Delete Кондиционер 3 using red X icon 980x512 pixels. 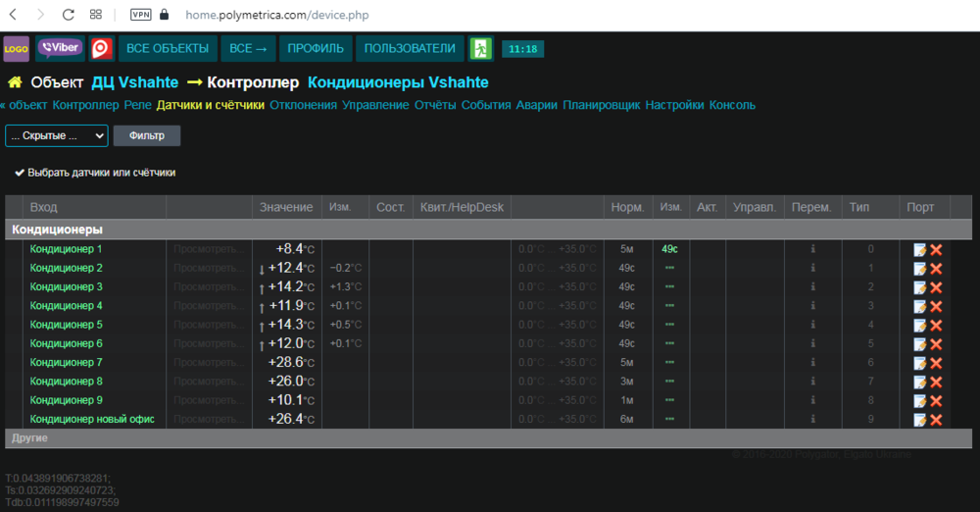click(936, 287)
